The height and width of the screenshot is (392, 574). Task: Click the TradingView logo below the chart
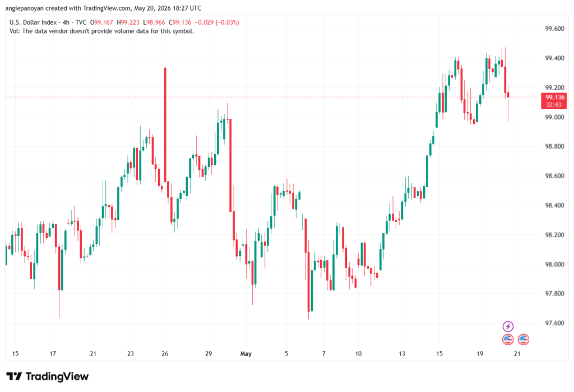pyautogui.click(x=48, y=376)
